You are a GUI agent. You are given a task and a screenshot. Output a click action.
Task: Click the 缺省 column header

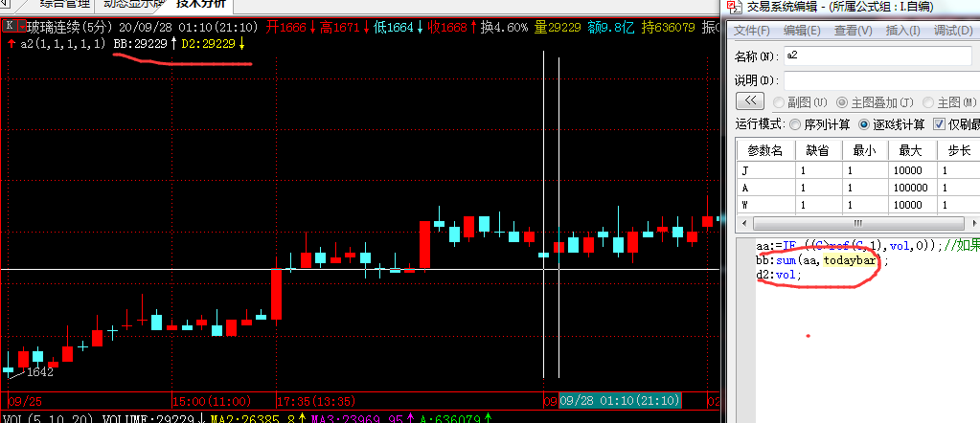(x=819, y=150)
